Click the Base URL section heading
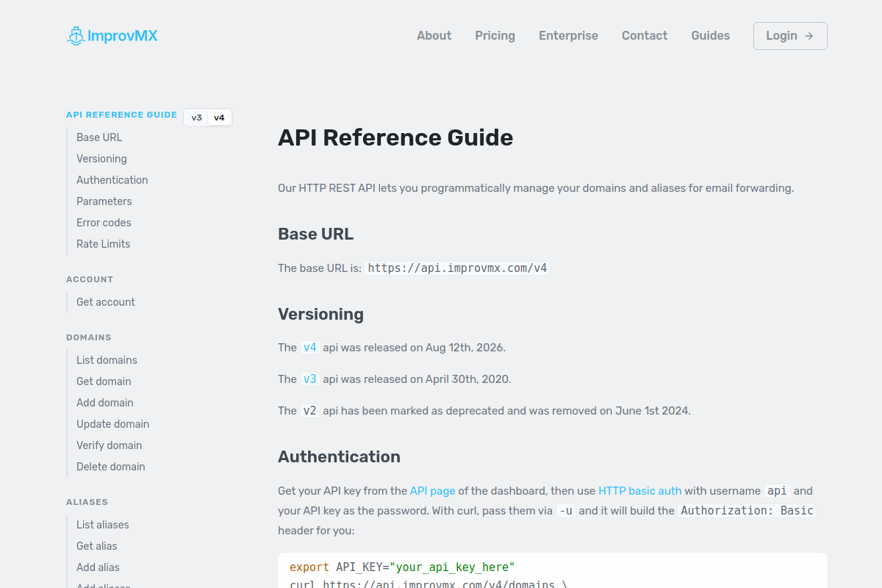Image resolution: width=882 pixels, height=588 pixels. 315,234
